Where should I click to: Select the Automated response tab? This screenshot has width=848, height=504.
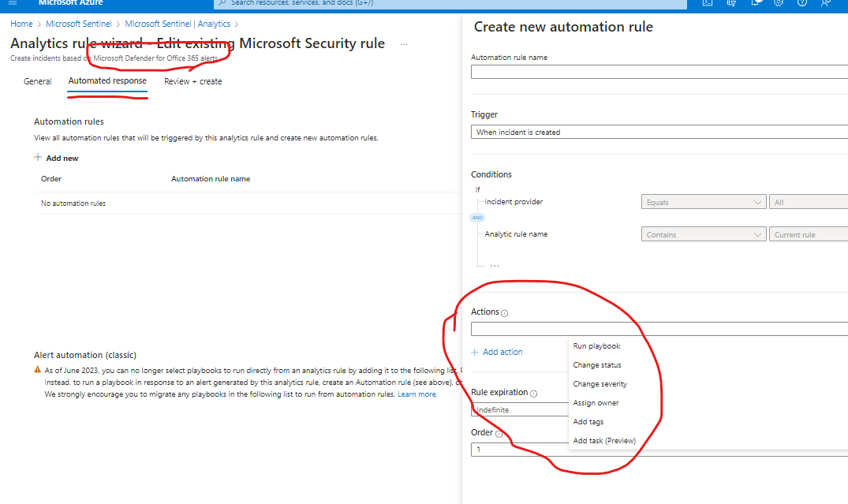(107, 80)
